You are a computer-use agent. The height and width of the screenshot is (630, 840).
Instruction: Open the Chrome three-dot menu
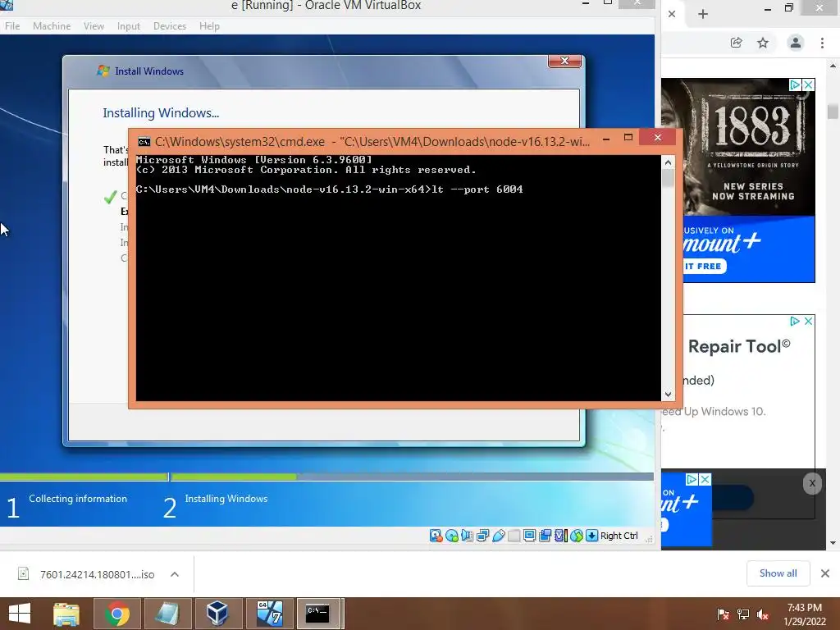pos(822,43)
